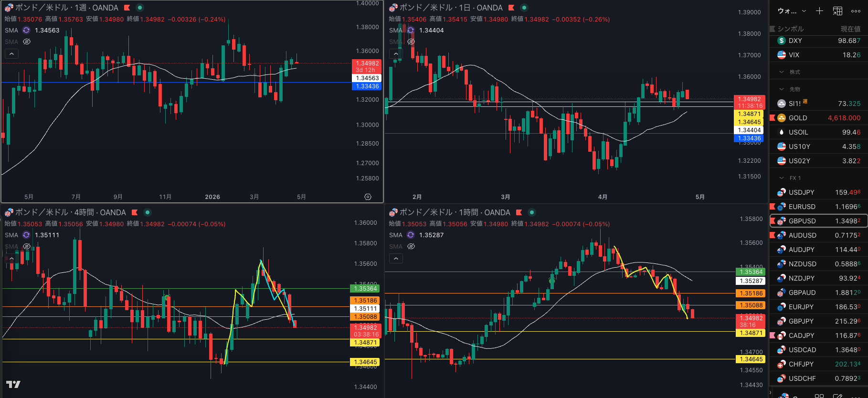This screenshot has height=398, width=868.
Task: Open the watchlist advanced view grid icon
Action: (837, 11)
